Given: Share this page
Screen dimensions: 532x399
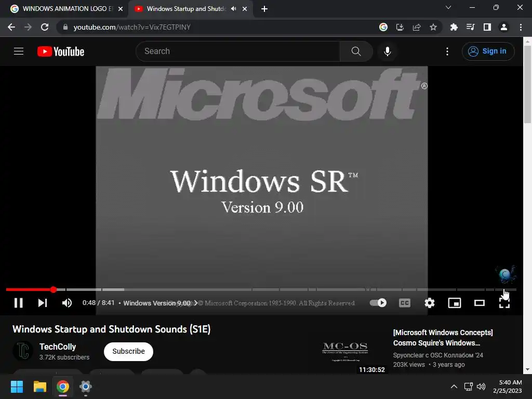Looking at the screenshot, I should point(416,27).
